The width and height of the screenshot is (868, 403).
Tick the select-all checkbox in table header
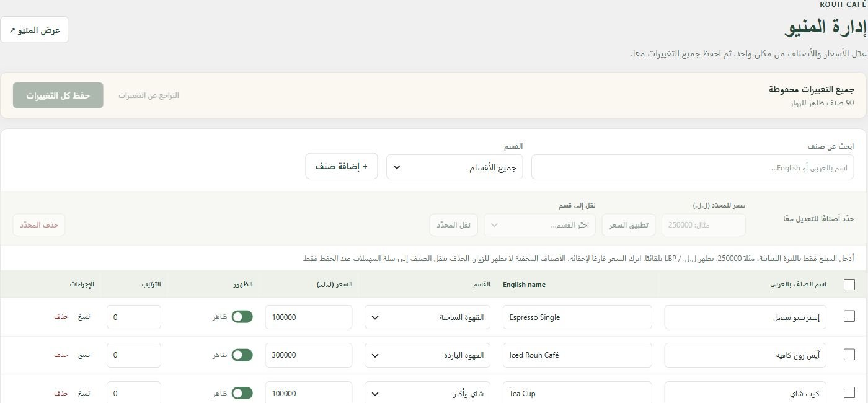tap(849, 285)
